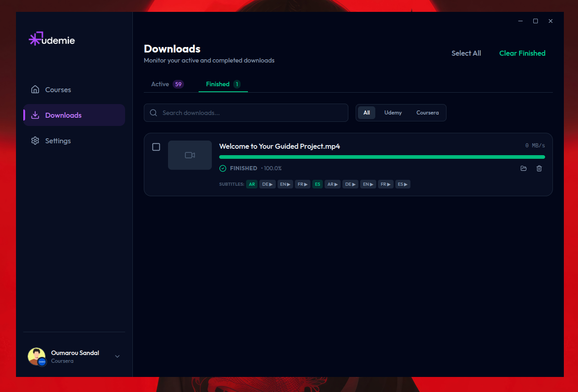Click the video thumbnail icon on the download
The width and height of the screenshot is (578, 392).
(189, 155)
